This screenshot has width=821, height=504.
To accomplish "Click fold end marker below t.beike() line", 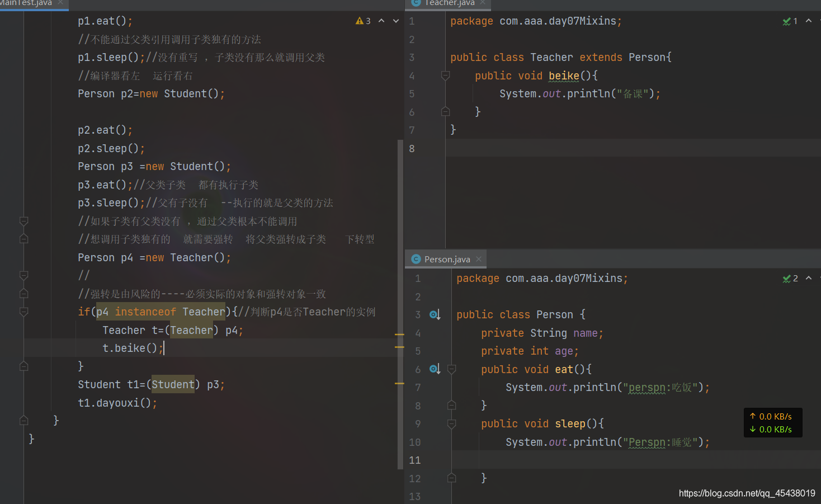I will (x=24, y=366).
